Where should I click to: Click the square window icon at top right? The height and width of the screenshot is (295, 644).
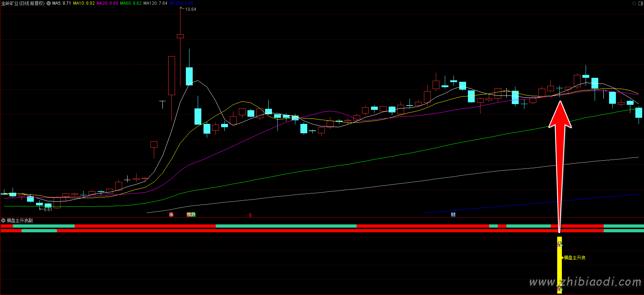[x=640, y=3]
